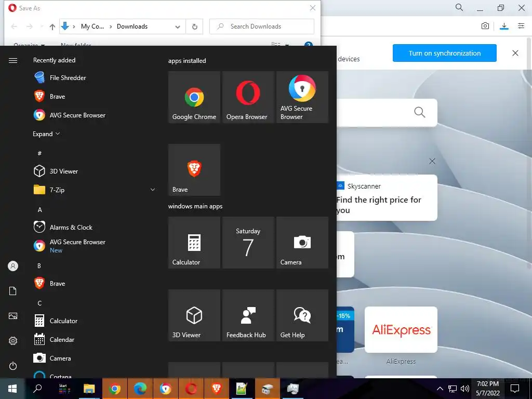Open the 3D Viewer tile
The width and height of the screenshot is (532, 399).
click(x=194, y=315)
